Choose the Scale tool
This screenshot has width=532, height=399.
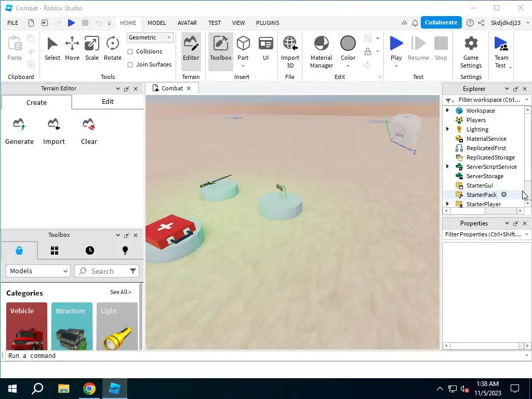[x=91, y=49]
